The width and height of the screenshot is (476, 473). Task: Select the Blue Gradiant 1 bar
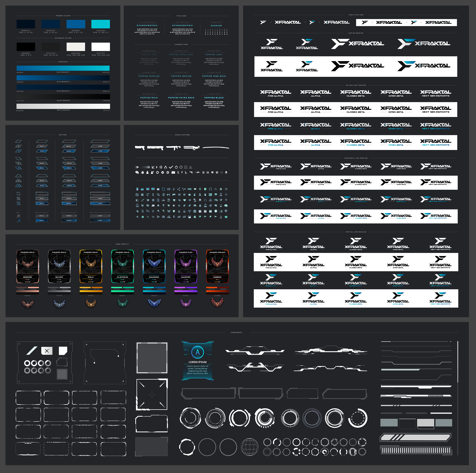coord(63,68)
